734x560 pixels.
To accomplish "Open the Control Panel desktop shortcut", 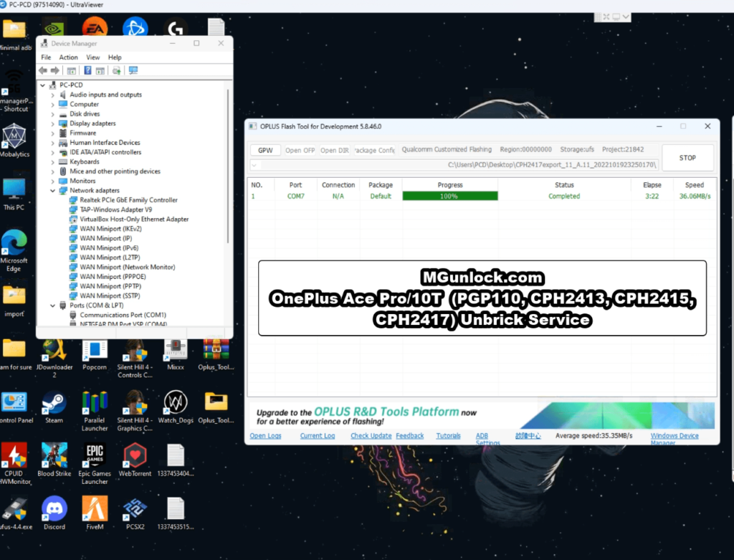I will tap(15, 408).
